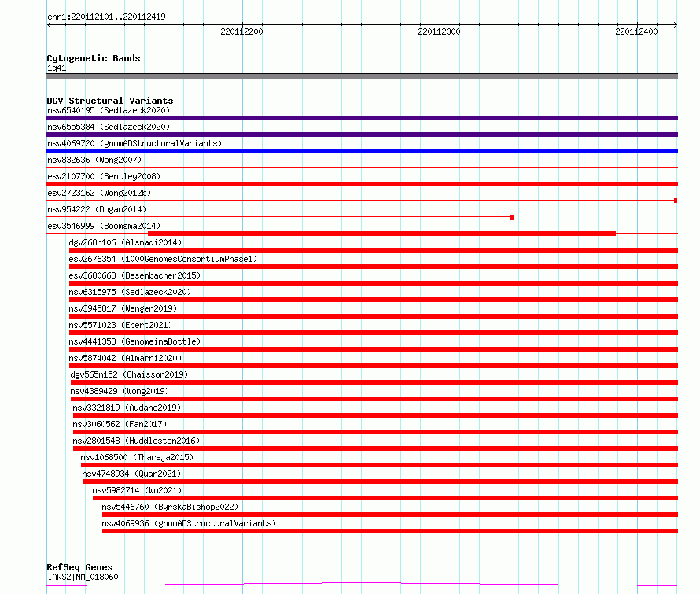Click the magenta IARS2 gene line

(362, 585)
